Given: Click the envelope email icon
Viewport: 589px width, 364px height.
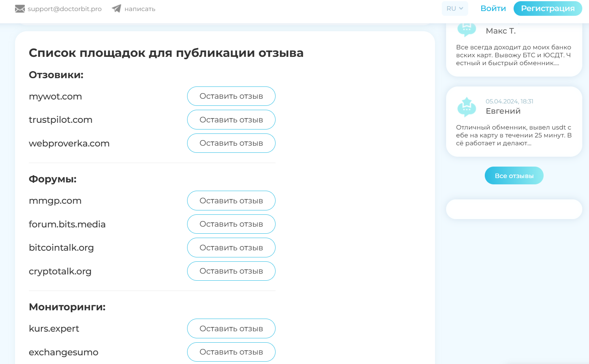Looking at the screenshot, I should tap(20, 9).
